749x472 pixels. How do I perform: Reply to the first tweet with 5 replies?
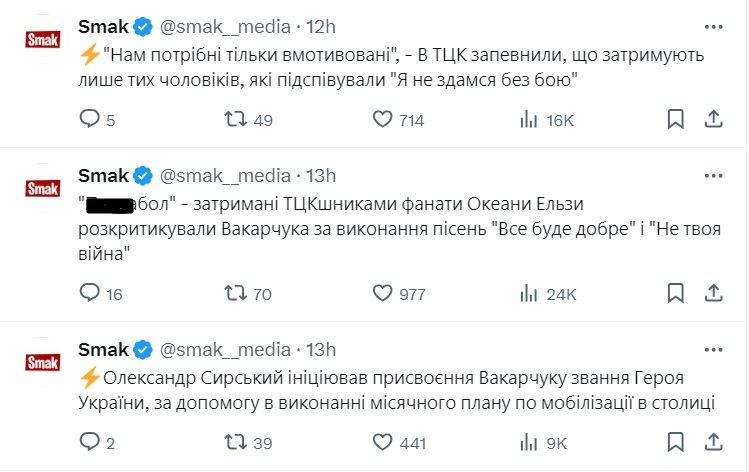90,120
